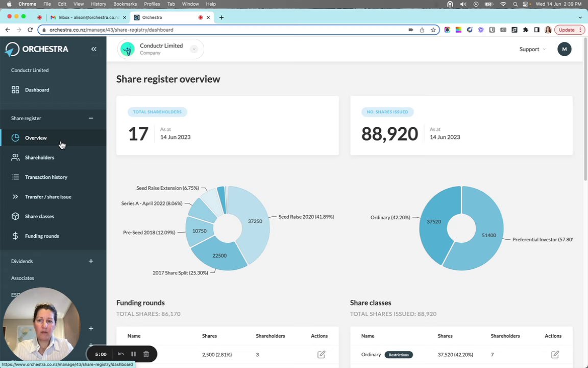This screenshot has height=368, width=588.
Task: Open Dashboard grid icon in sidebar
Action: (15, 90)
